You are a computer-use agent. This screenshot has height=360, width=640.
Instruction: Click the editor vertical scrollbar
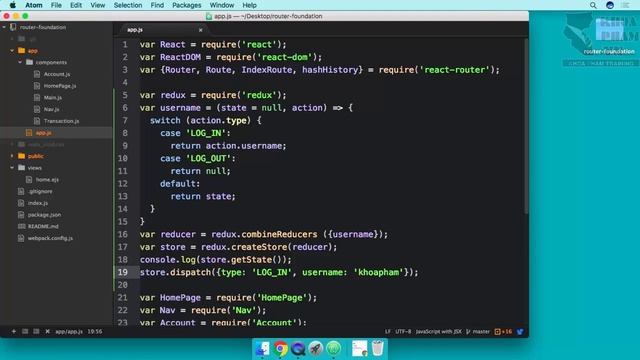pyautogui.click(x=526, y=127)
